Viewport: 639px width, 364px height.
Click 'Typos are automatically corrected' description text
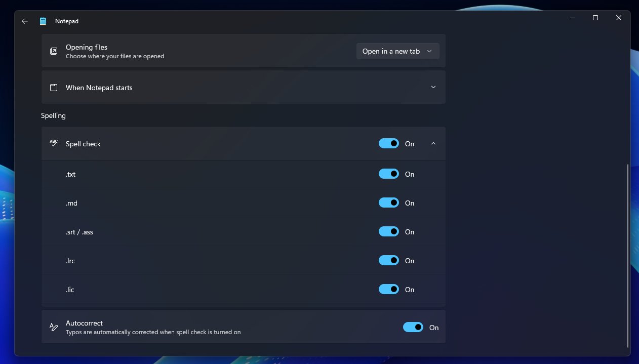click(153, 332)
